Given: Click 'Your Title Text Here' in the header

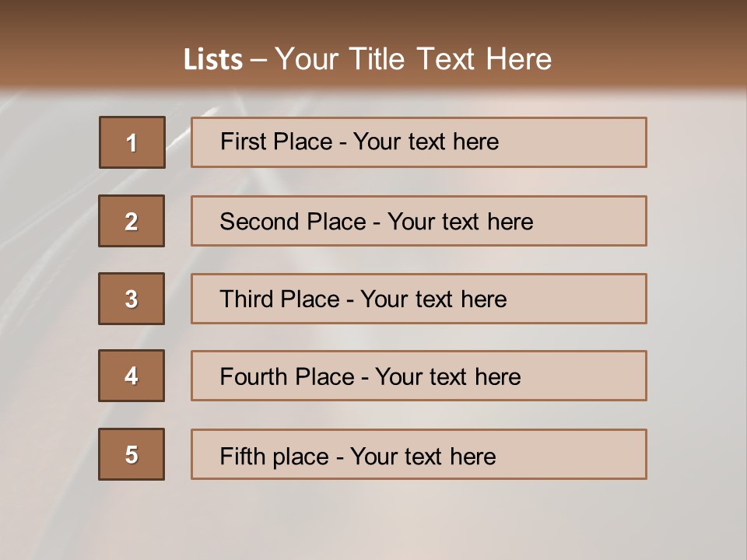Looking at the screenshot, I should 413,59.
